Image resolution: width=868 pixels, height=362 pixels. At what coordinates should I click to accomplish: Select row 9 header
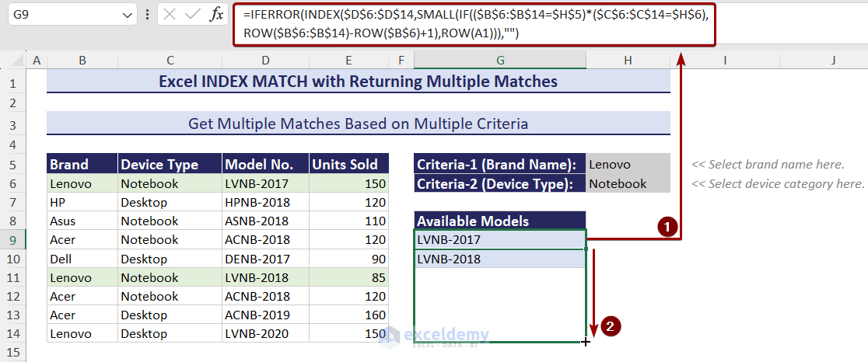13,240
